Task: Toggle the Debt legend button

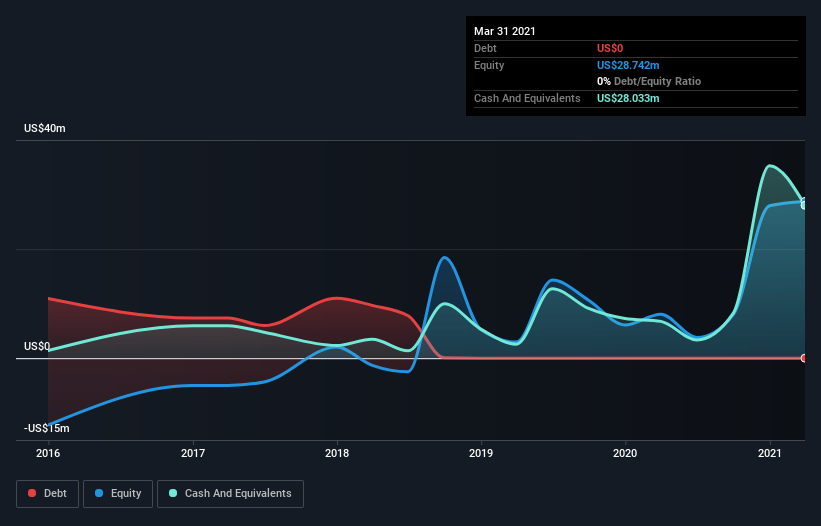Action: [x=45, y=493]
